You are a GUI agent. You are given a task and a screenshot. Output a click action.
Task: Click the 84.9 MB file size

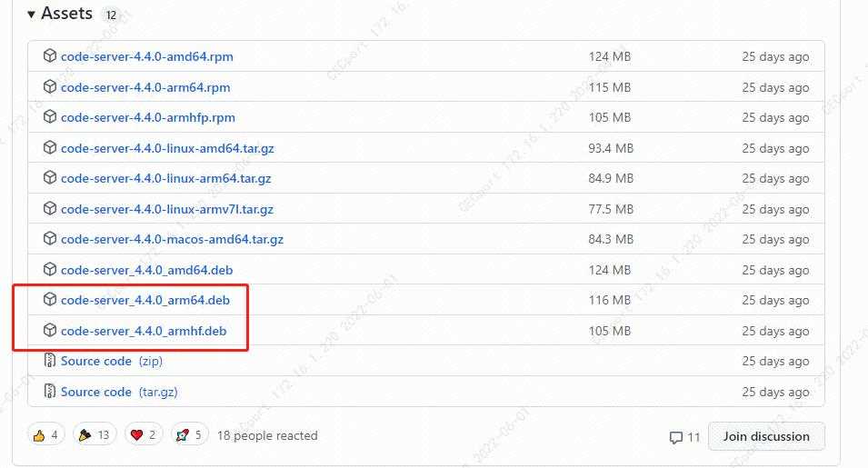tap(611, 178)
